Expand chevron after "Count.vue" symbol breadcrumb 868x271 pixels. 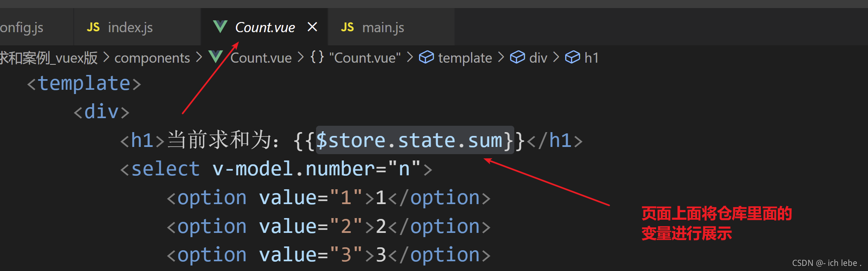(410, 57)
